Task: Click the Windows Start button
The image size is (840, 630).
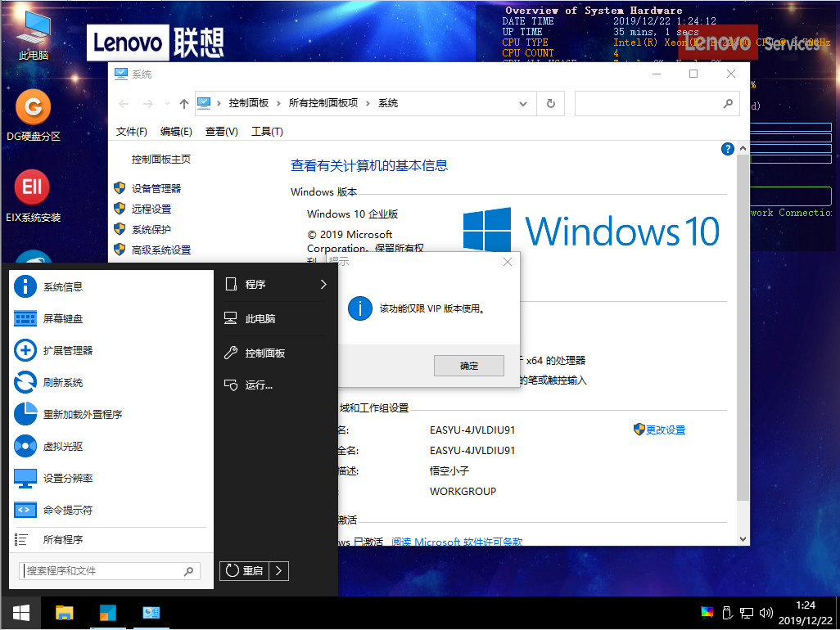Action: click(21, 613)
